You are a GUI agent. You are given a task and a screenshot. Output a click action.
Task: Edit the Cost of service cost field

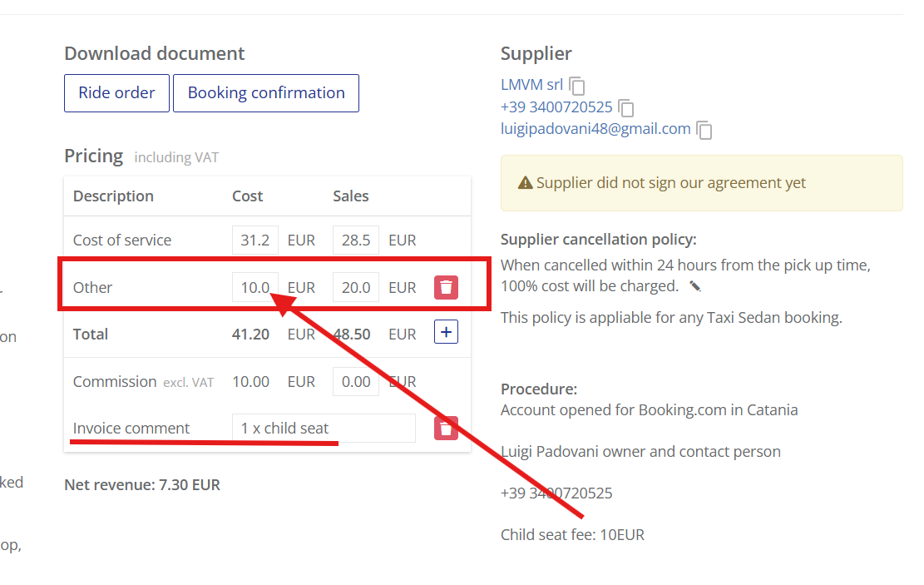255,240
